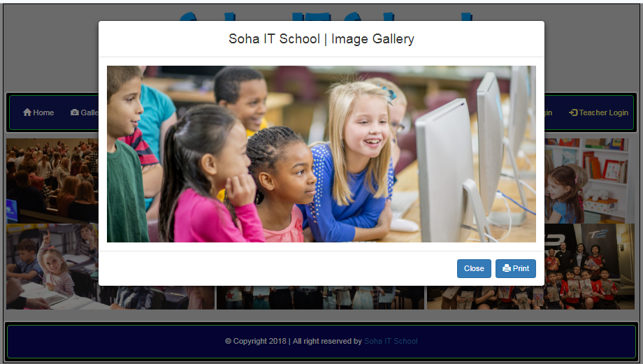Click the modal title Soha IT School | Image Gallery
The height and width of the screenshot is (364, 643).
tap(321, 39)
